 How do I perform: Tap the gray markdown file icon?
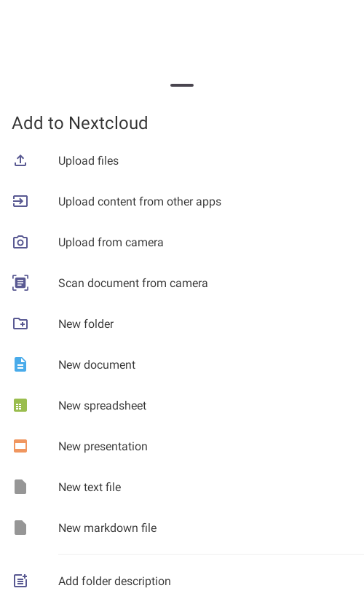coord(20,528)
